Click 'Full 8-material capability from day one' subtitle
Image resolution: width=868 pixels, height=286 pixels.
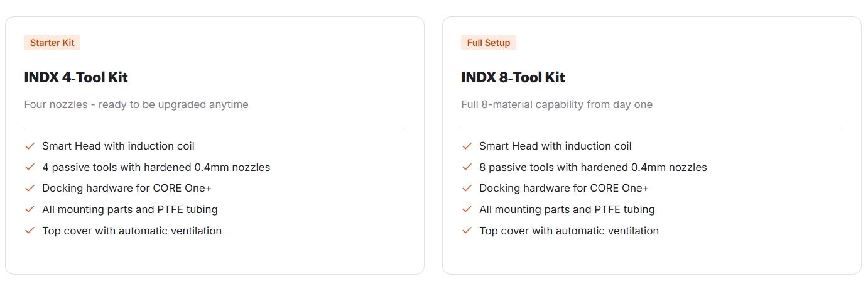tap(556, 105)
